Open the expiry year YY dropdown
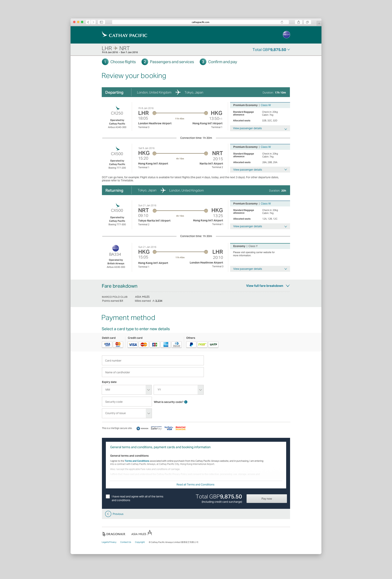Viewport: 392px width, 579px height. 179,390
